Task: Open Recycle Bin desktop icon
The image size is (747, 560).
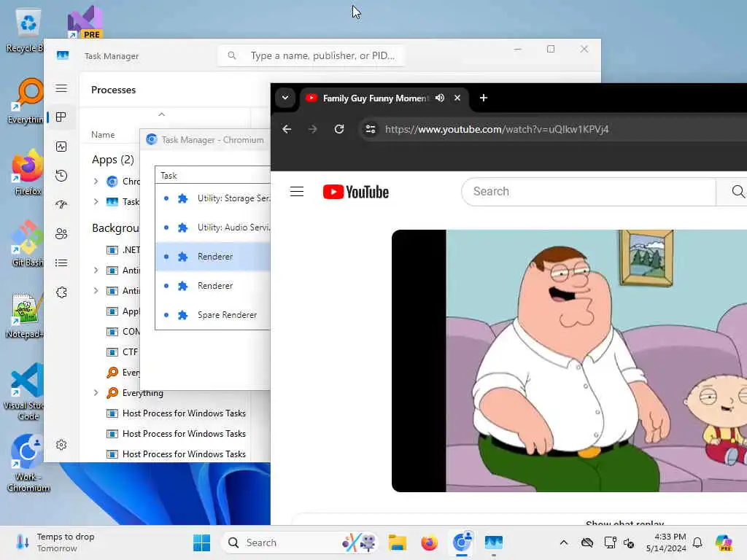Action: tap(27, 29)
